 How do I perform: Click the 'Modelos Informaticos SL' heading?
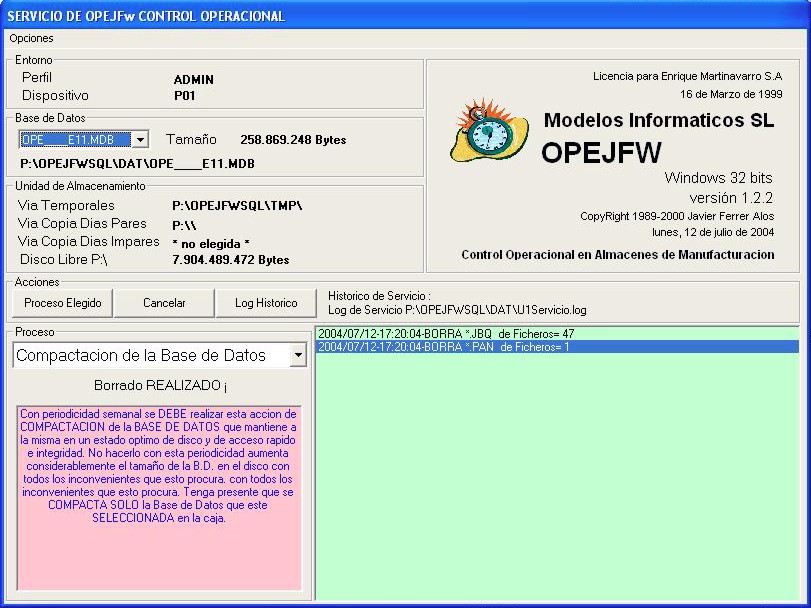click(x=659, y=120)
